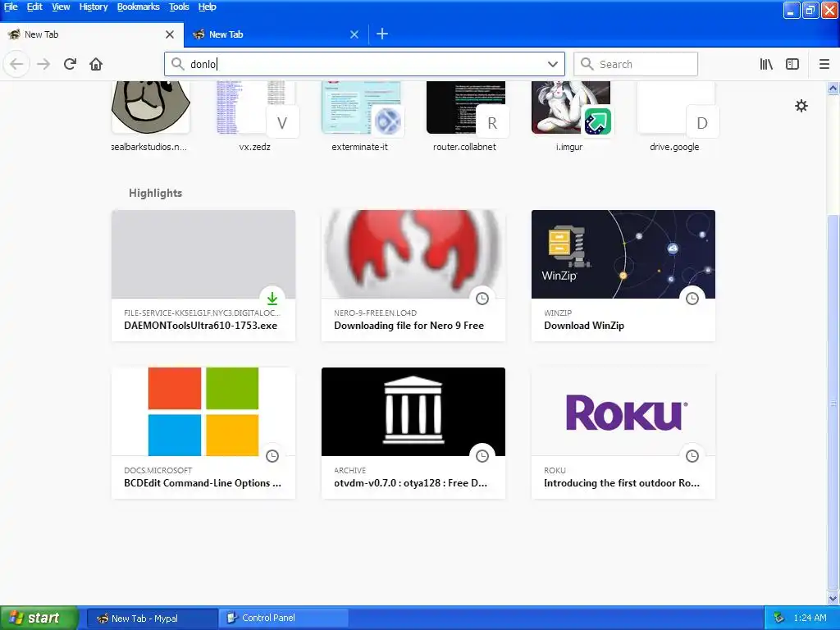
Task: Open new tab page settings gear
Action: [801, 106]
